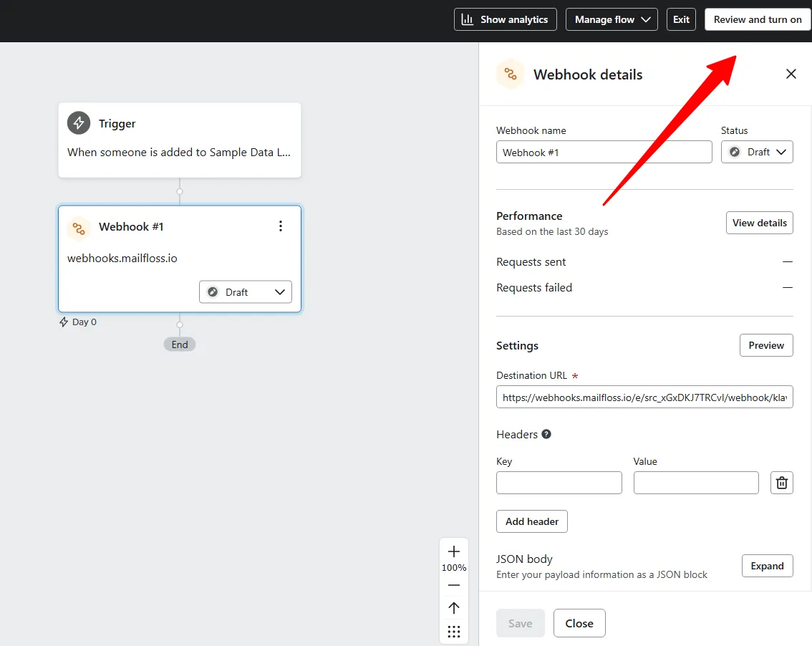This screenshot has width=812, height=646.
Task: Exit the flow editor
Action: tap(681, 19)
